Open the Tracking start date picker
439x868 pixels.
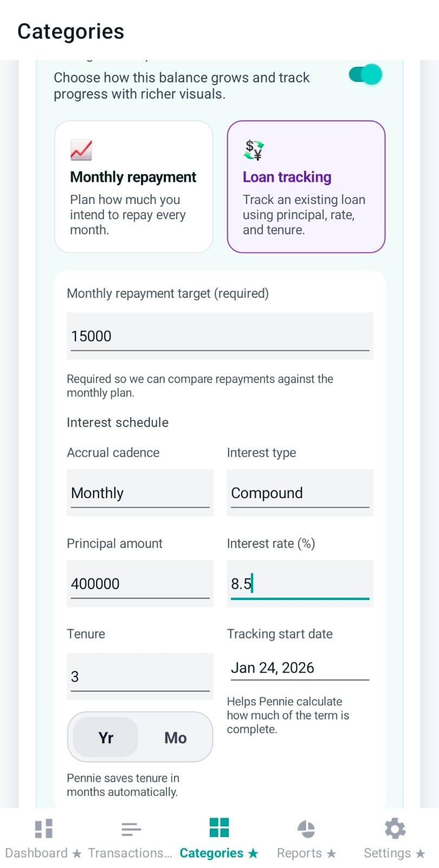pos(300,668)
